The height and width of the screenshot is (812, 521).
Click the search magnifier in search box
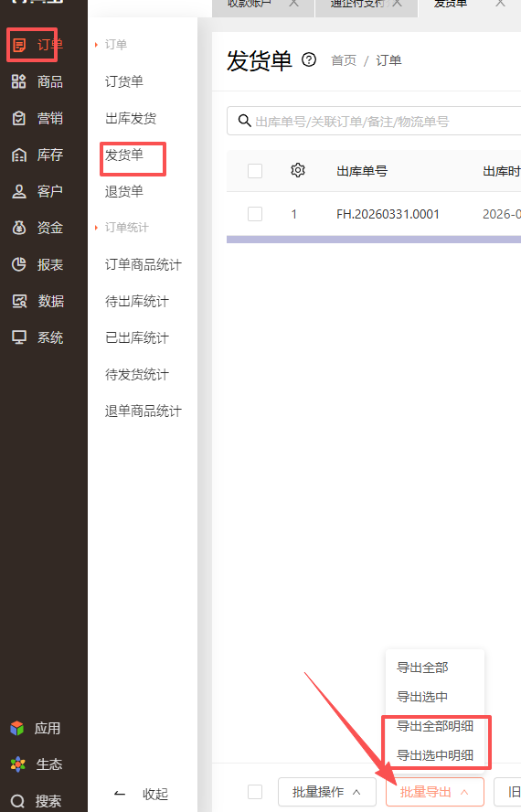pyautogui.click(x=244, y=122)
